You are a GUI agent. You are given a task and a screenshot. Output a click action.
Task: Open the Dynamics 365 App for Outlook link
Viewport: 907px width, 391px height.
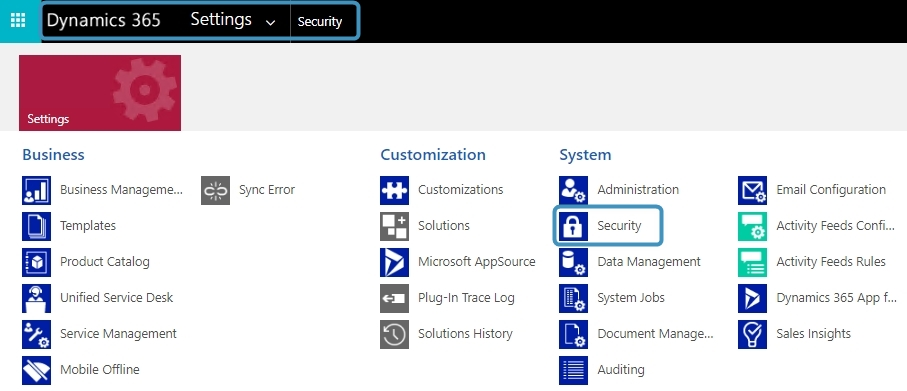click(x=836, y=297)
